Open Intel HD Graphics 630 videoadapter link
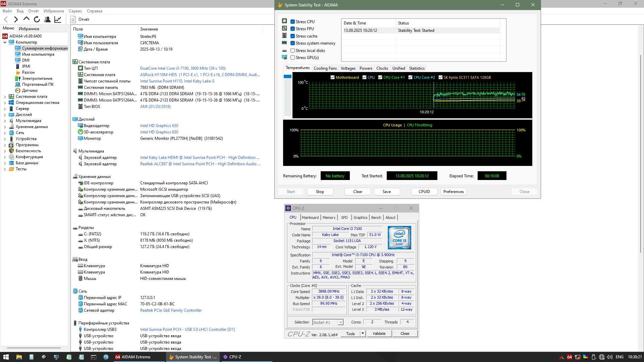 click(x=159, y=126)
